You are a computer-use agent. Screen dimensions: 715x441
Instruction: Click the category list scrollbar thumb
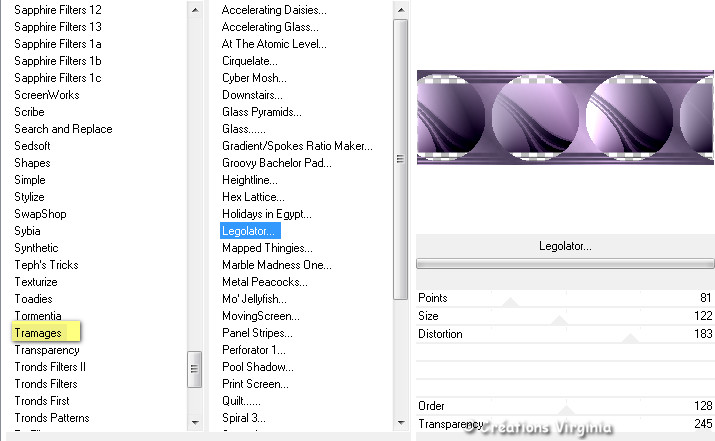(x=195, y=369)
